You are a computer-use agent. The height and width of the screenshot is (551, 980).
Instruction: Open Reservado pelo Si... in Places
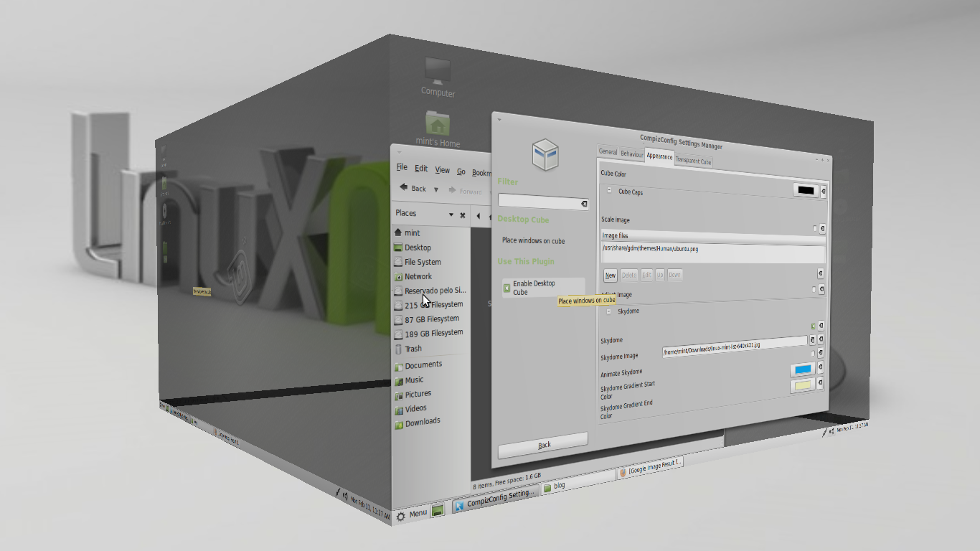(x=430, y=291)
